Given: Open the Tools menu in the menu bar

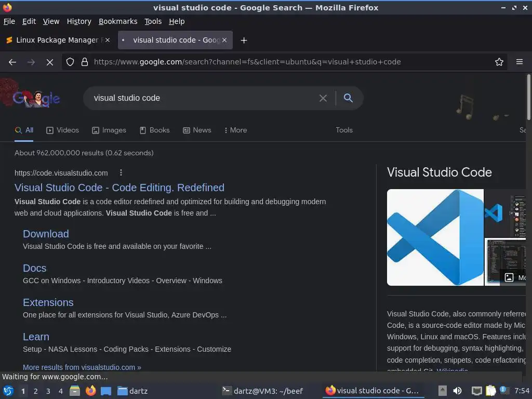Looking at the screenshot, I should tap(153, 21).
